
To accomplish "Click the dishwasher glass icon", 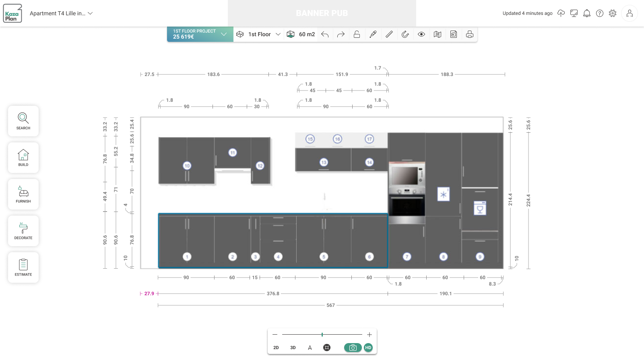I will [x=480, y=208].
